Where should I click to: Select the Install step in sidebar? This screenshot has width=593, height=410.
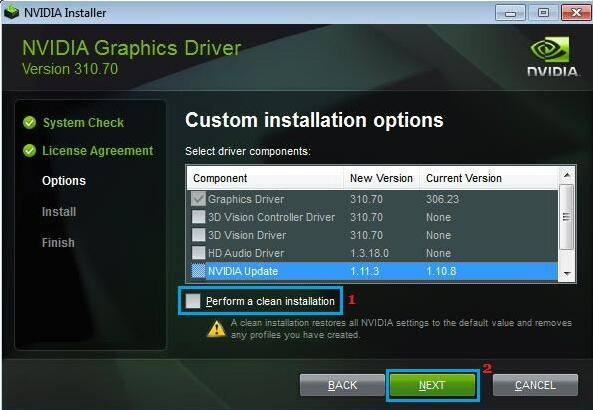pos(59,212)
